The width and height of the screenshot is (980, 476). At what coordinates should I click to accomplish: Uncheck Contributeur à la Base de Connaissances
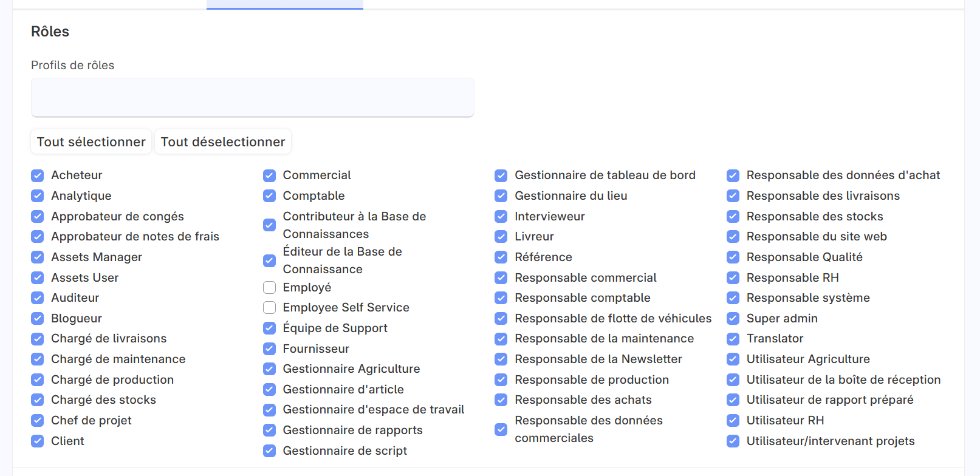(x=269, y=225)
